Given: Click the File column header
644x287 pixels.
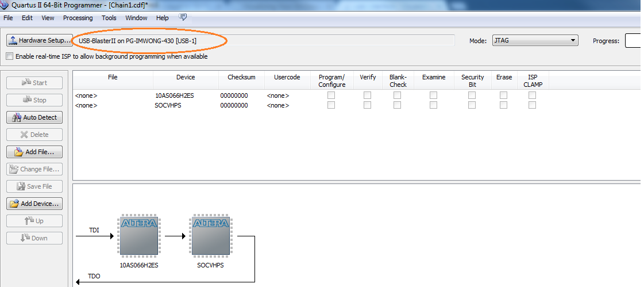Looking at the screenshot, I should coord(113,80).
